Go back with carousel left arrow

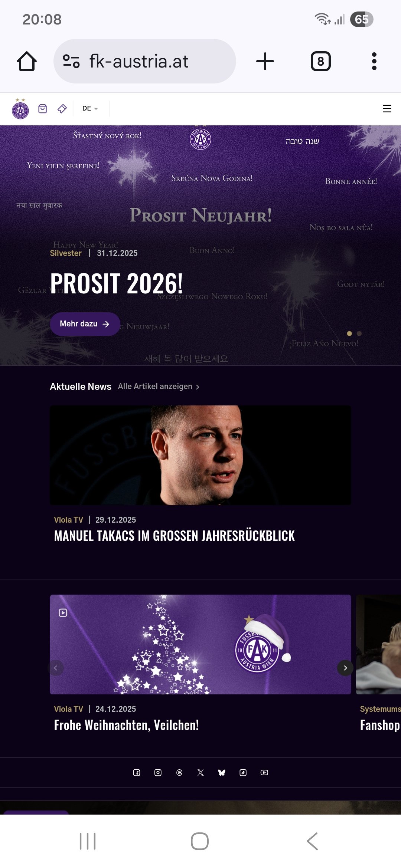[56, 668]
